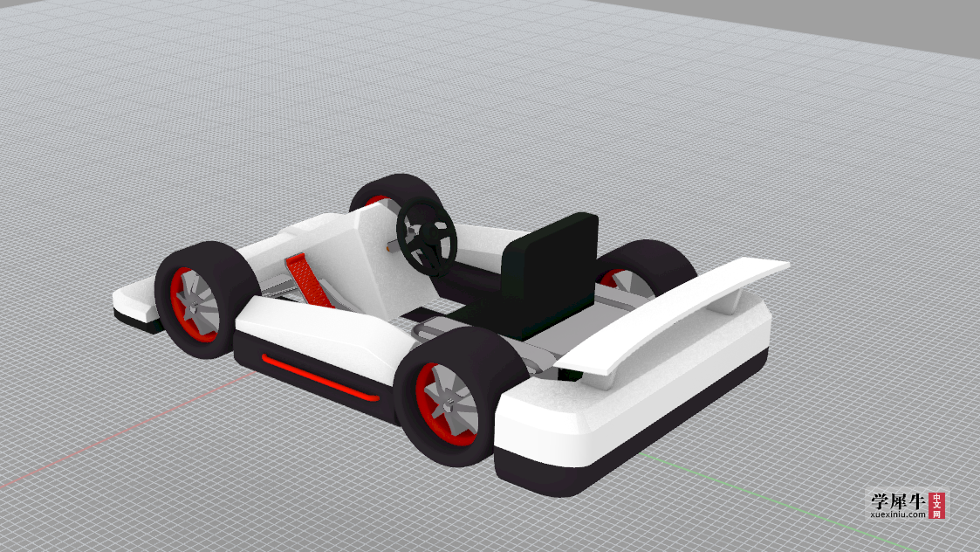980x552 pixels.
Task: Select the rear wheel beside the red strip
Action: click(x=462, y=397)
